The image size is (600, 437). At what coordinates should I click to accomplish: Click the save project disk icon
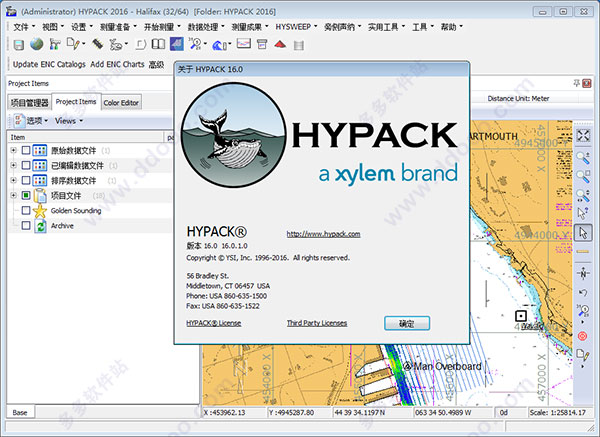click(x=18, y=45)
